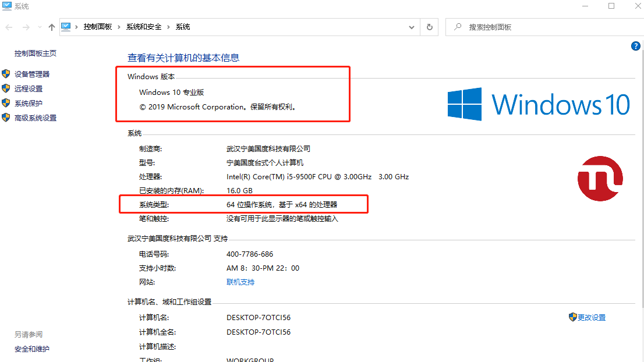644x362 pixels.
Task: Select 控制面板 breadcrumb in address bar
Action: click(x=98, y=27)
